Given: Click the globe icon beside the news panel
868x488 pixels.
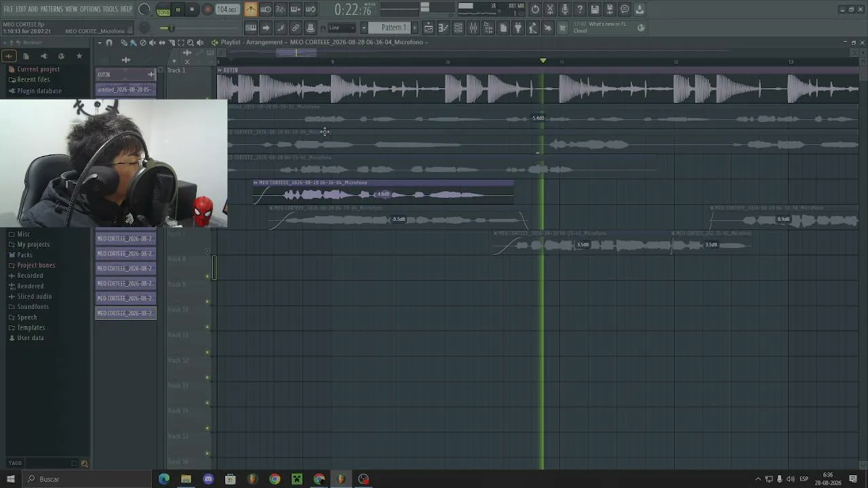Looking at the screenshot, I should pos(642,28).
